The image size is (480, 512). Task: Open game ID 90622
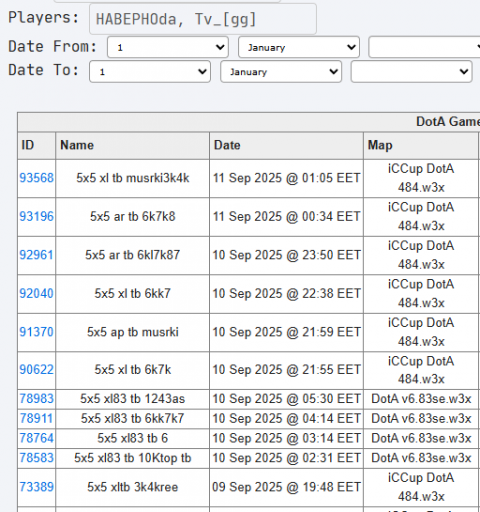coord(36,370)
